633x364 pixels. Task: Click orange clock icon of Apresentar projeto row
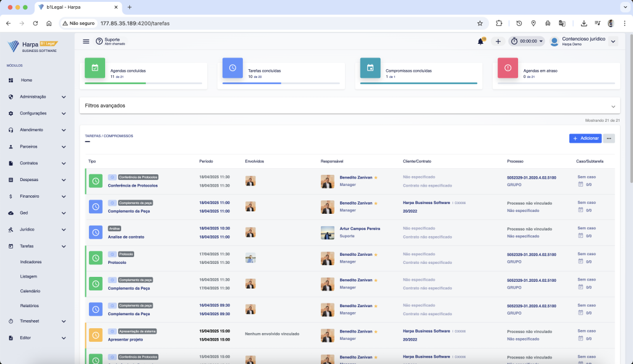(96, 335)
